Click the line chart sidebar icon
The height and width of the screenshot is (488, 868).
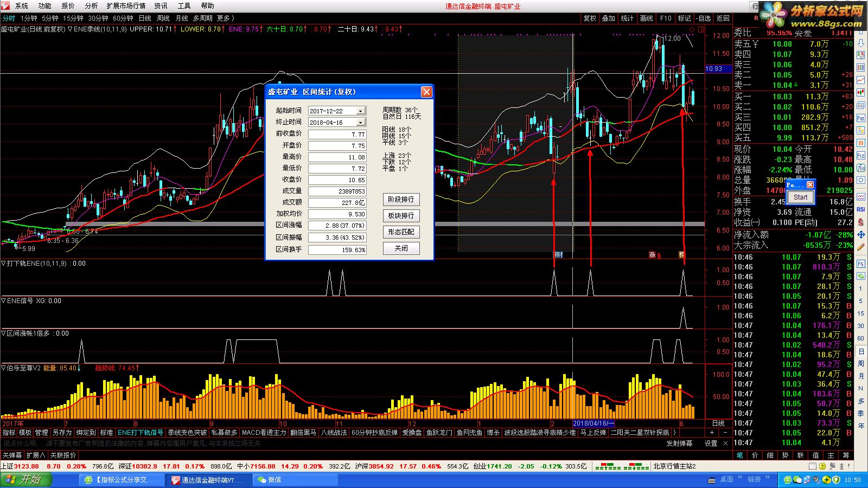(861, 80)
